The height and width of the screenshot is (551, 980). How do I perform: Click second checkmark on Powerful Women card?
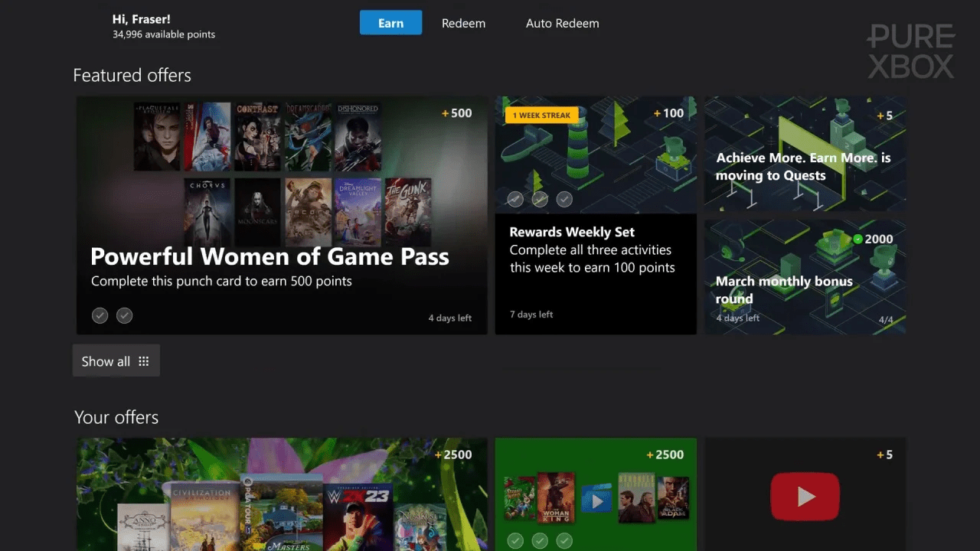[x=125, y=315]
